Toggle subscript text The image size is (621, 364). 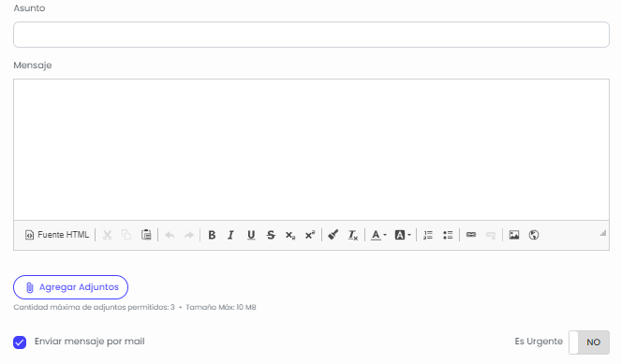point(290,235)
